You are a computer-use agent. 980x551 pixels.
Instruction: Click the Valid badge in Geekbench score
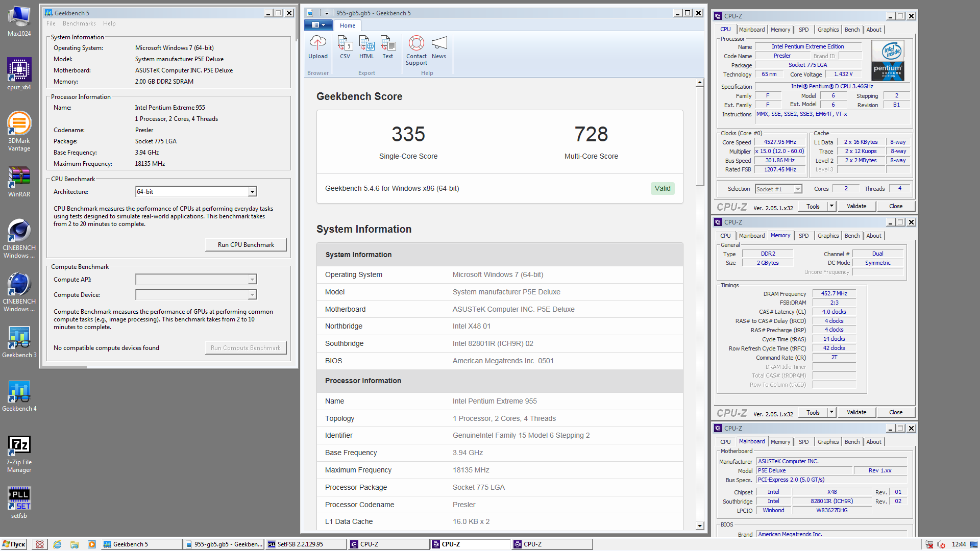tap(663, 188)
